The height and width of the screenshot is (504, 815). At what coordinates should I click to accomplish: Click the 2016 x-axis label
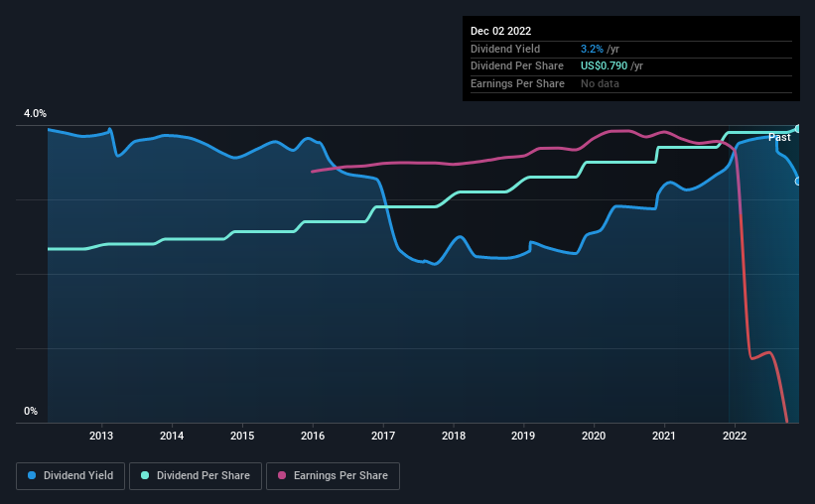313,436
